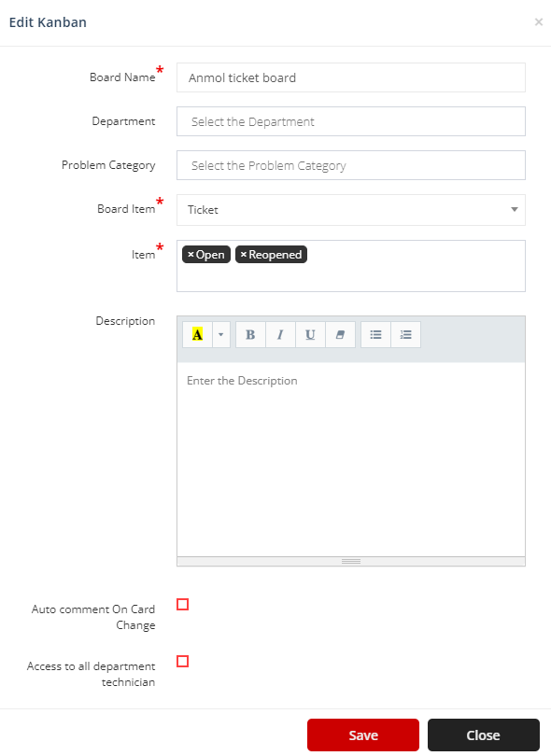Viewport: 551px width, 756px height.
Task: Save the Kanban board changes
Action: 363,735
